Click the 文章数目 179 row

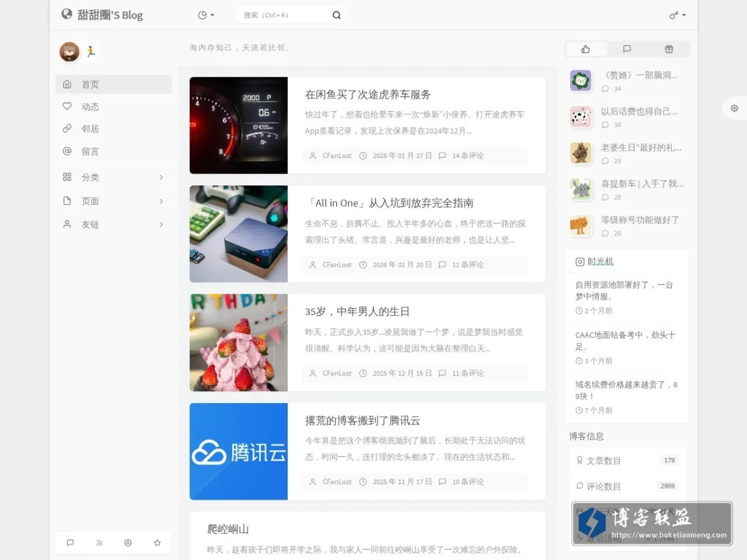click(627, 460)
